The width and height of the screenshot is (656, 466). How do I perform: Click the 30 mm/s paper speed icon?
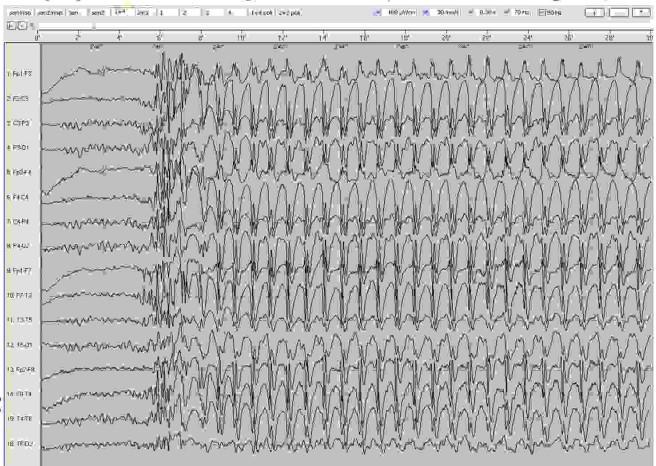pyautogui.click(x=424, y=9)
